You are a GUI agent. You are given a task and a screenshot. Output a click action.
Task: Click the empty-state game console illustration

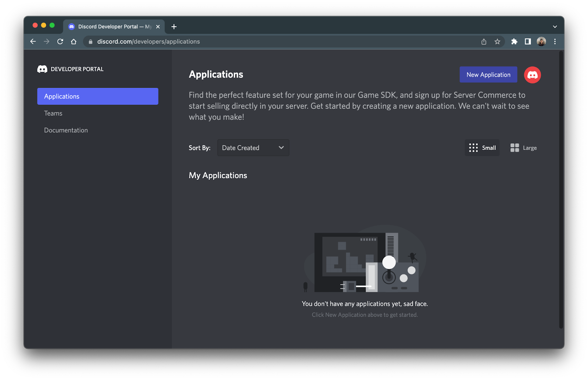(x=365, y=259)
